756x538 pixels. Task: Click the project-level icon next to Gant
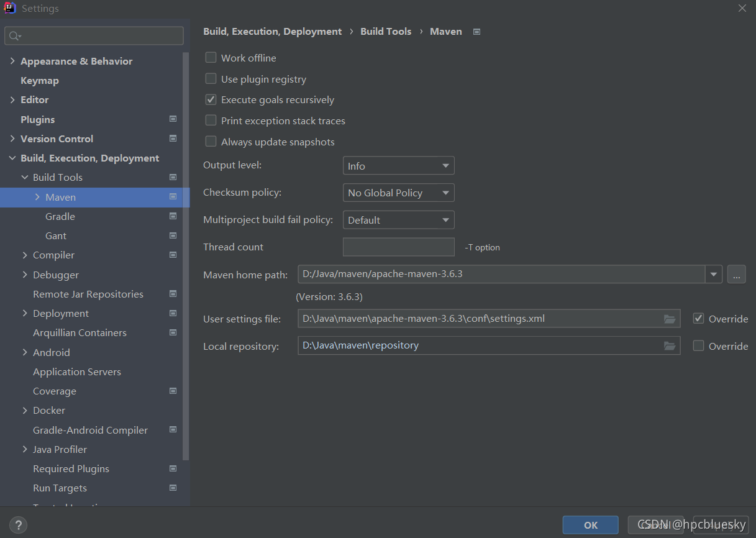click(173, 235)
